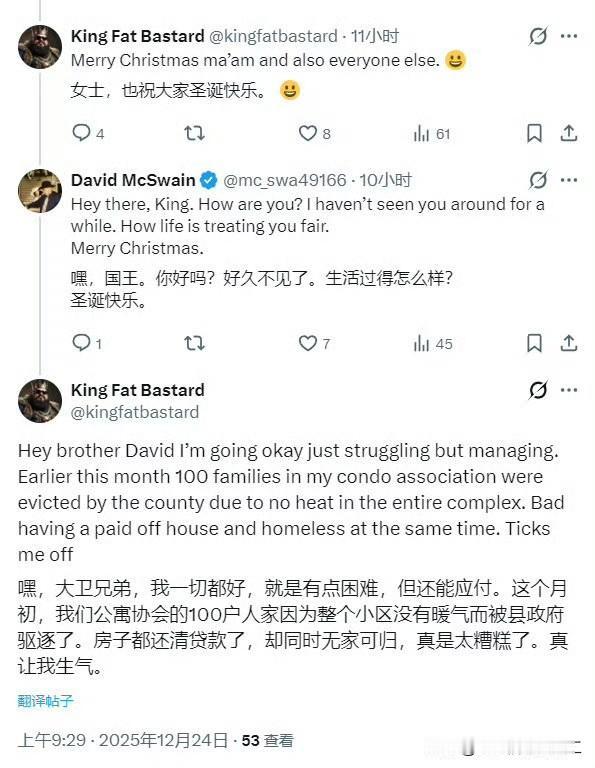Click the 翻译帖子 translate link

click(x=45, y=701)
